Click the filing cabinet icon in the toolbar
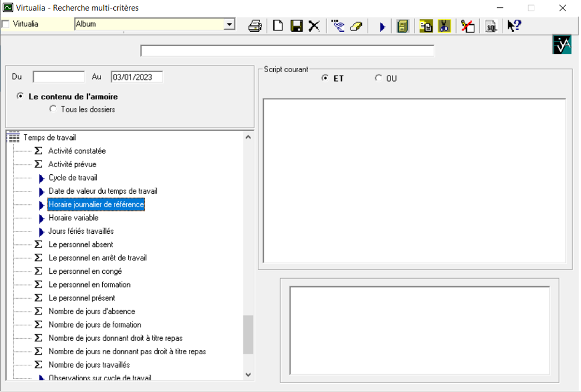 click(x=403, y=26)
